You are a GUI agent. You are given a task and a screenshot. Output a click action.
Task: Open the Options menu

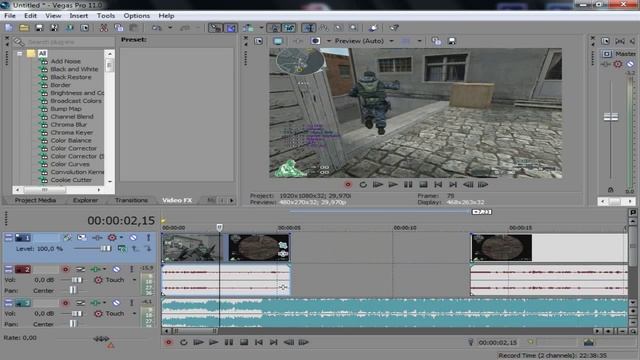136,16
